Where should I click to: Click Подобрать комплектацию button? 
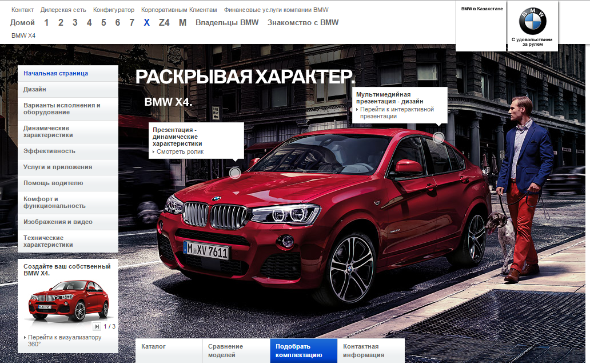click(x=304, y=350)
